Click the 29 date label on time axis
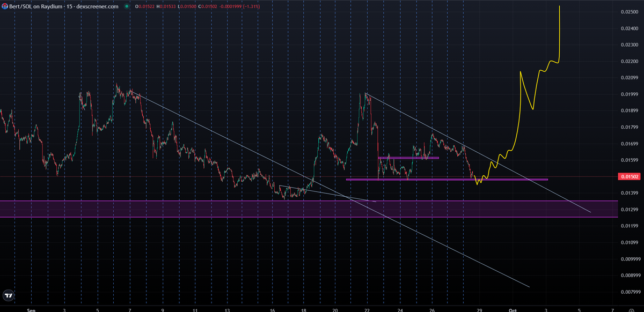This screenshot has height=312, width=644. click(480, 310)
